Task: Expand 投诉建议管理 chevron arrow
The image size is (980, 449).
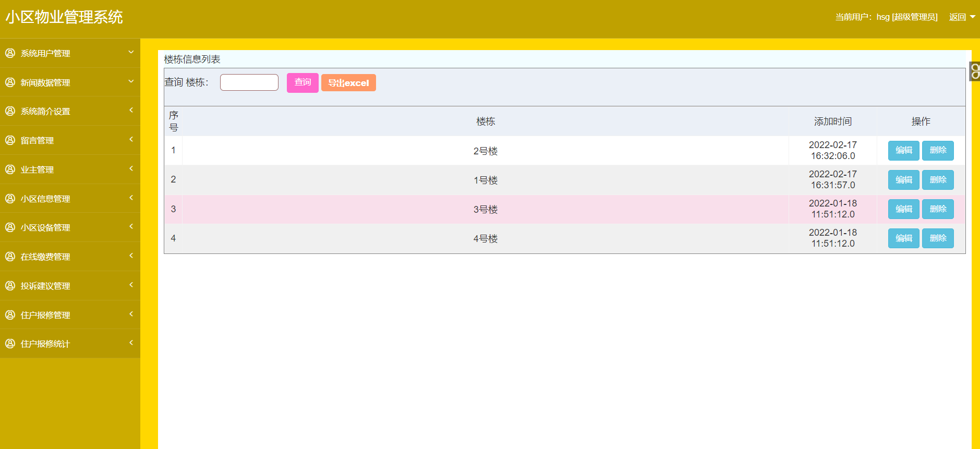Action: [131, 285]
